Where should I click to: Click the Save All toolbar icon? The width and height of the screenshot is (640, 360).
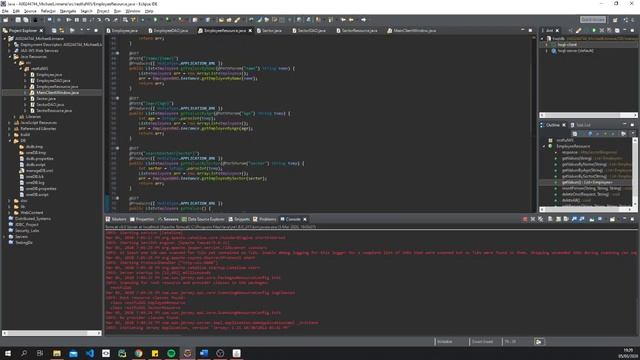[26, 20]
